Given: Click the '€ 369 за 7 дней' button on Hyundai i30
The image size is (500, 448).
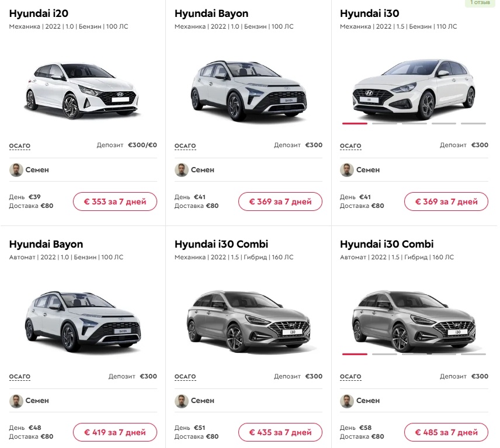Looking at the screenshot, I should [x=446, y=200].
